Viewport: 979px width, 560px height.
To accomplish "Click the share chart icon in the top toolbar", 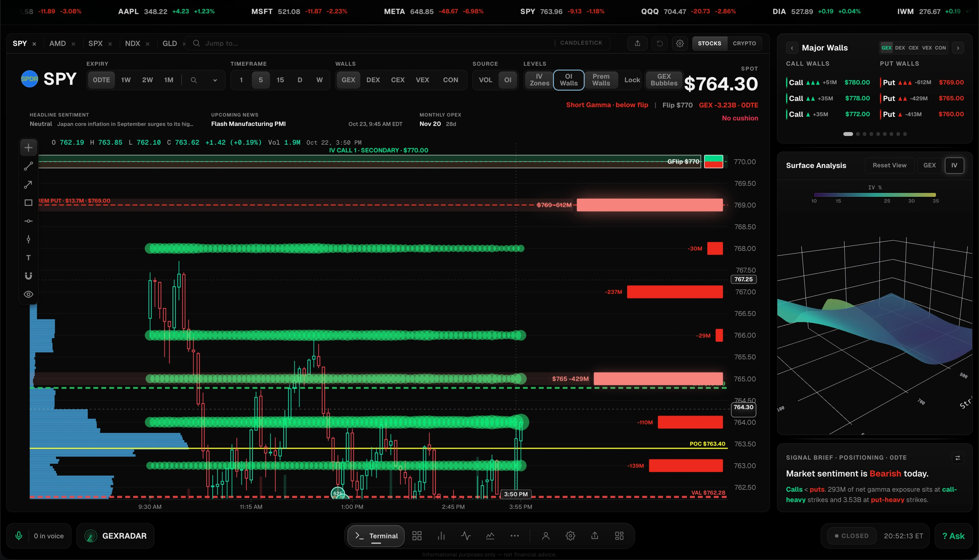I will tap(637, 43).
